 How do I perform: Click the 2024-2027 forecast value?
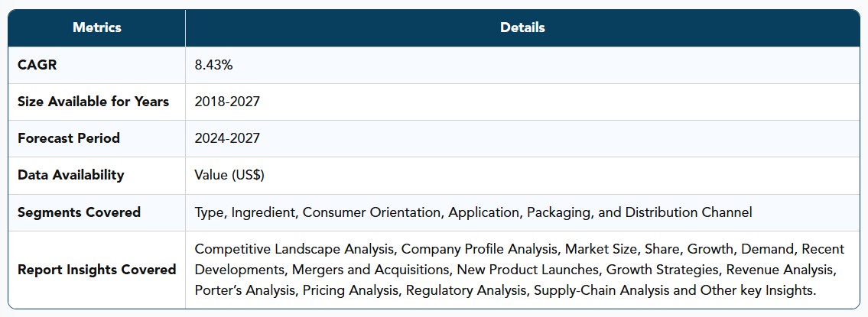click(227, 138)
